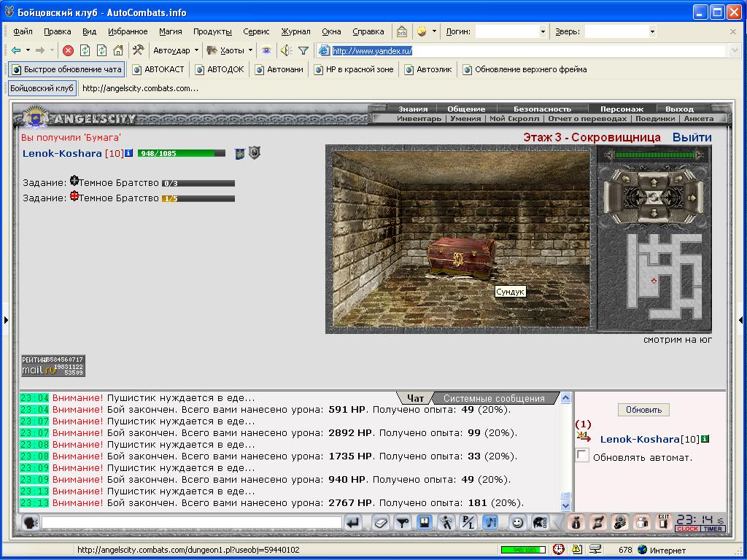The height and width of the screenshot is (560, 747).
Task: Toggle 'Обновлять автомат.' checkbox
Action: coord(582,455)
